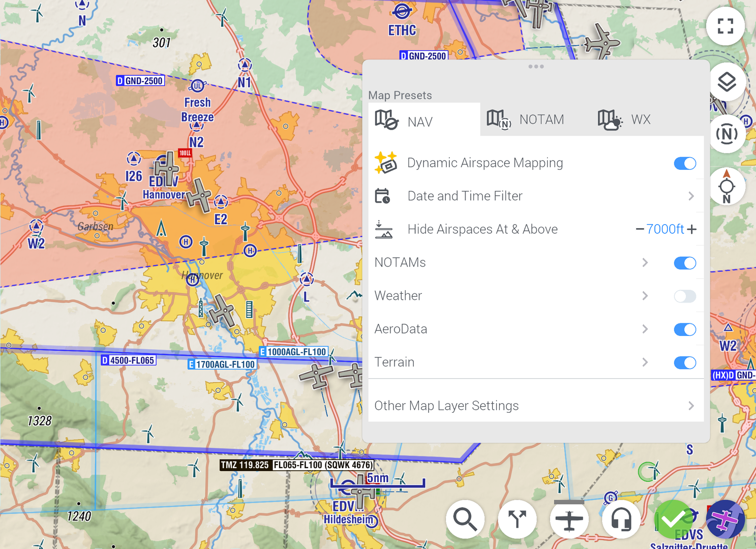Disable the Terrain switch
This screenshot has width=756, height=549.
(x=685, y=362)
